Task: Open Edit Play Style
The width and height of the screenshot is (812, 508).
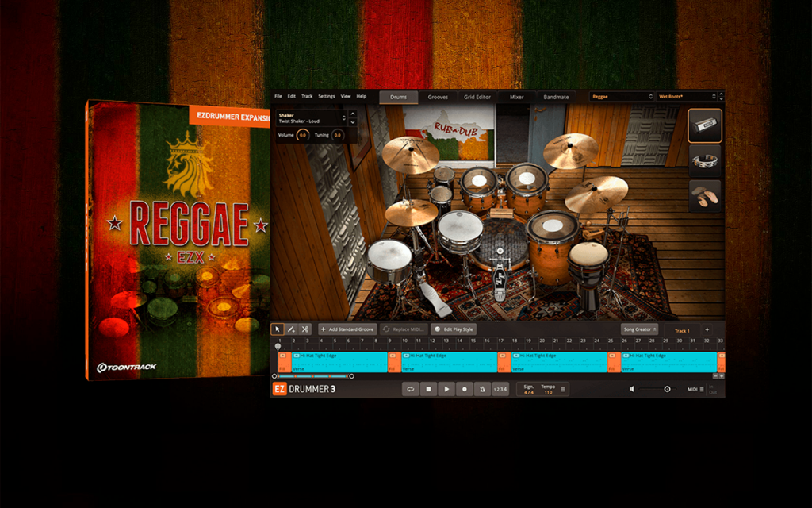Action: (454, 329)
